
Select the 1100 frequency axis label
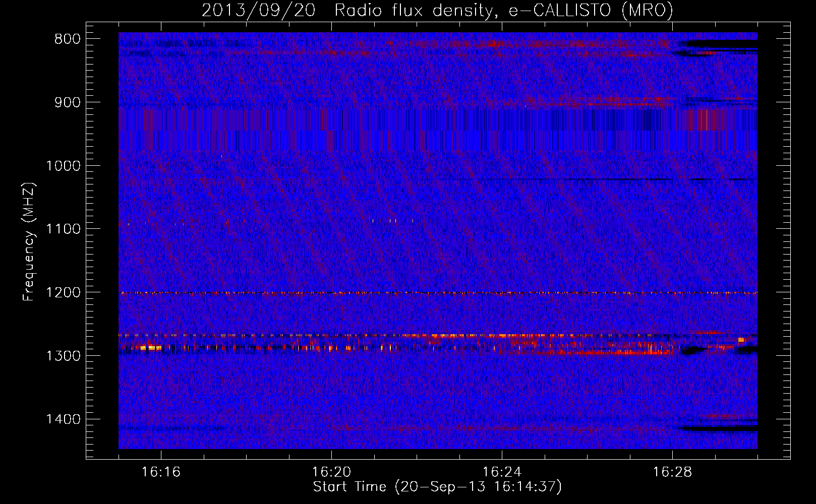[x=63, y=229]
